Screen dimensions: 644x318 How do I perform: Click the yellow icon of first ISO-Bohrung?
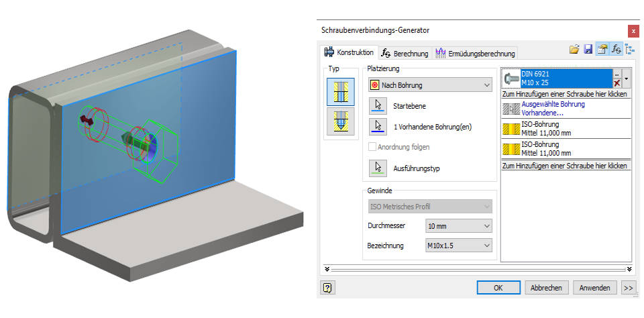click(x=511, y=129)
